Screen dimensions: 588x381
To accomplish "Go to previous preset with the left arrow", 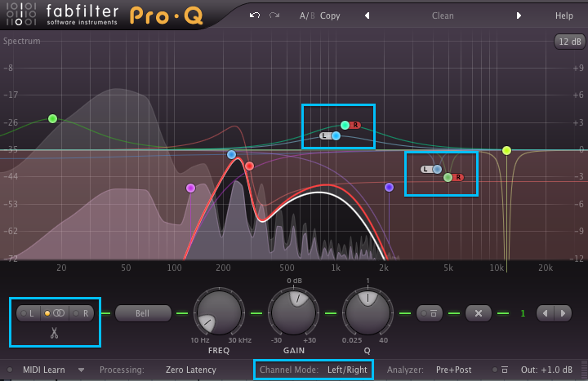I will pyautogui.click(x=367, y=16).
